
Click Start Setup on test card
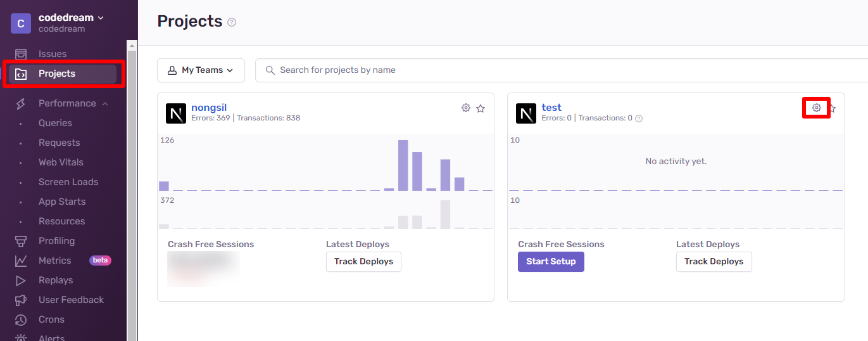(551, 262)
